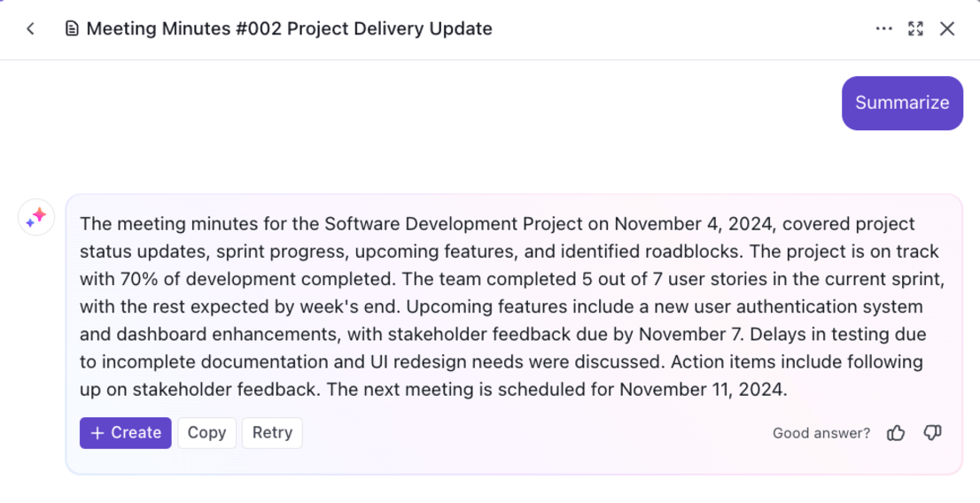Expand the panel to full screen
This screenshot has height=503, width=980.
coord(916,29)
